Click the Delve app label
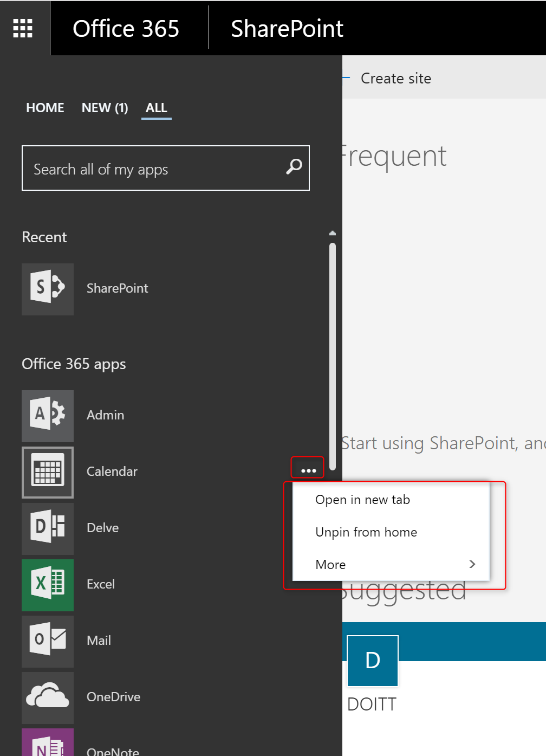The height and width of the screenshot is (756, 546). 103,528
